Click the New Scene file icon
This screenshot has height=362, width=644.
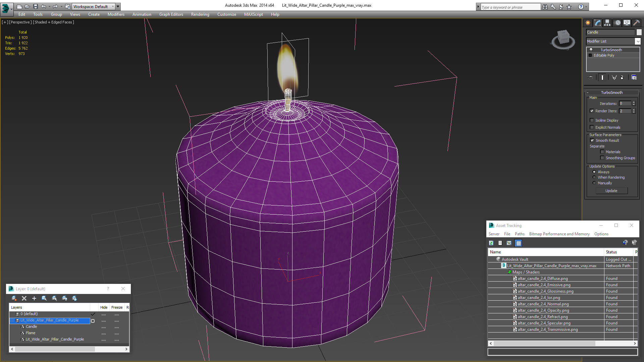click(19, 6)
